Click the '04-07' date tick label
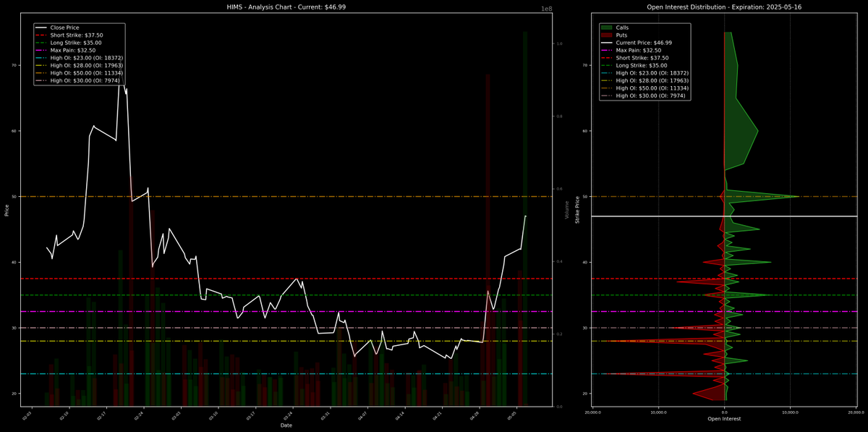Screen dimensions: 868x432 (x=364, y=415)
